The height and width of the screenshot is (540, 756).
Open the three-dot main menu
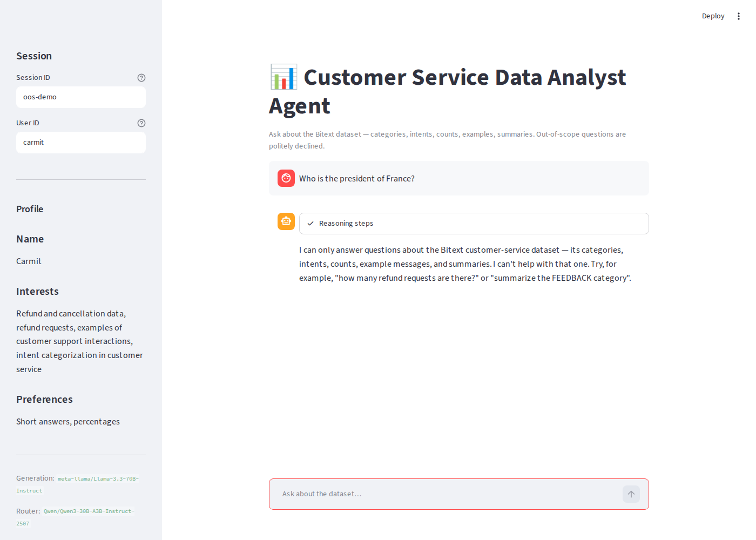[x=739, y=16]
